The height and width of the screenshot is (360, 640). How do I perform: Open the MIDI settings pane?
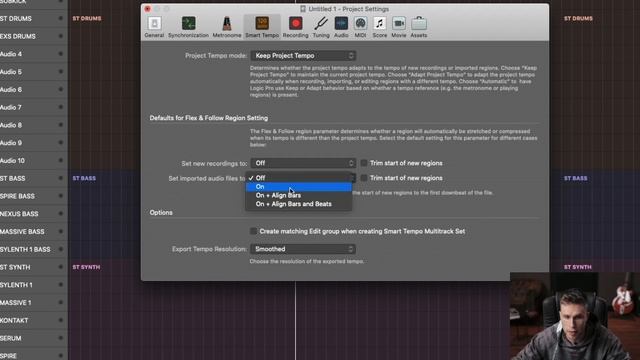(x=360, y=27)
